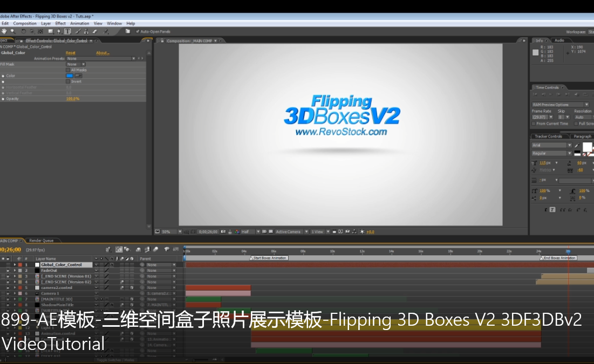Select the Brush tool
This screenshot has width=594, height=364.
coord(78,31)
